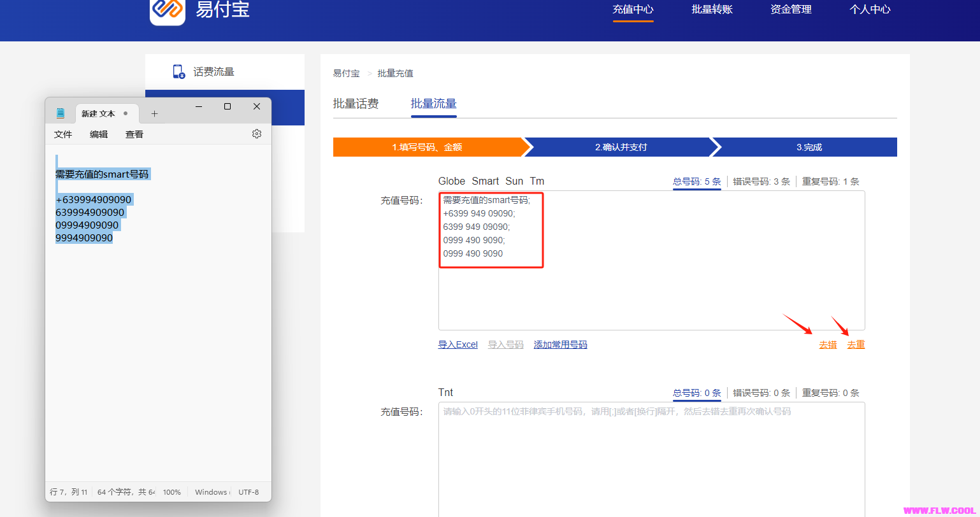Click the Globe Smart Sun Tm label

point(491,181)
